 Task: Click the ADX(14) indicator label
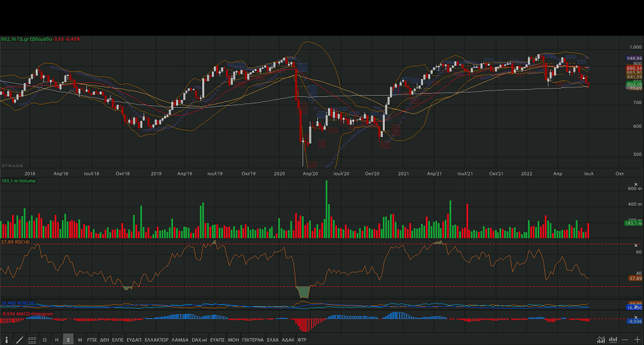click(18, 303)
